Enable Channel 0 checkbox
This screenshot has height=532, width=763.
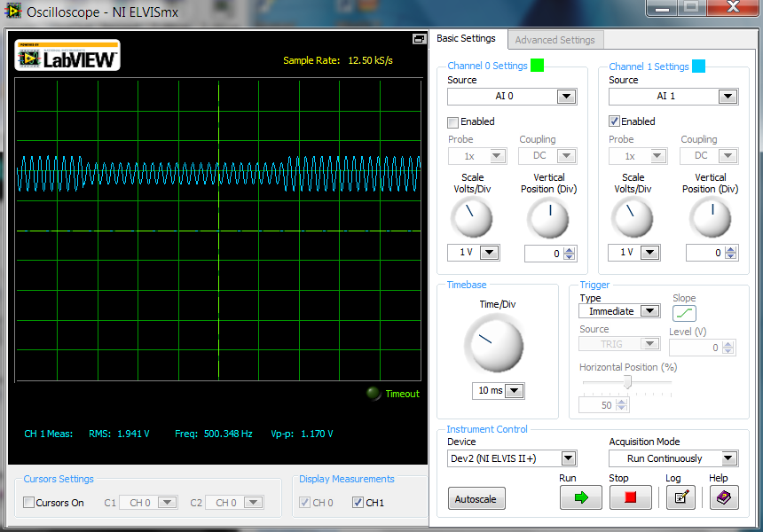(x=453, y=122)
